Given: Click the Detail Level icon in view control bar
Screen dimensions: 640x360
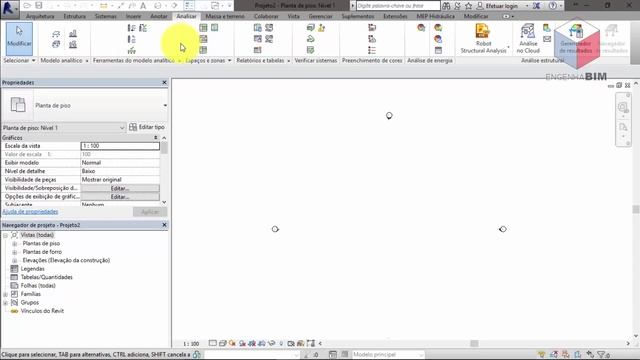Looking at the screenshot, I should click(213, 343).
